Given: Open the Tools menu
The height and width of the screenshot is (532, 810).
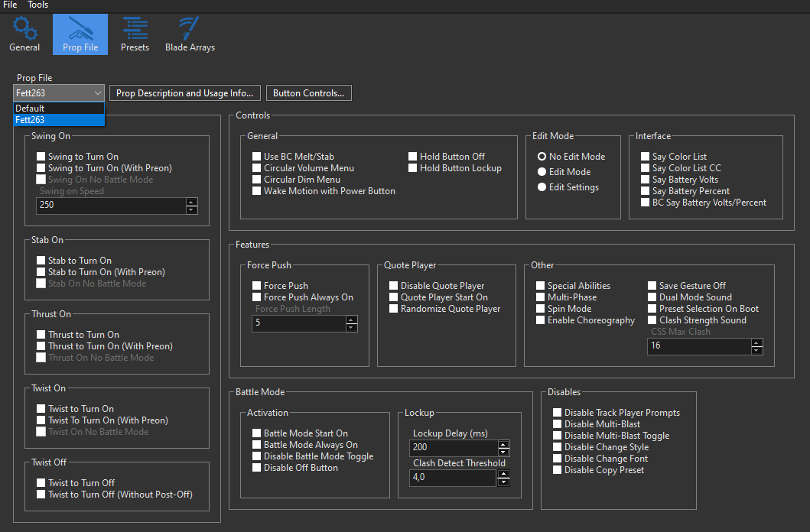Looking at the screenshot, I should (37, 5).
